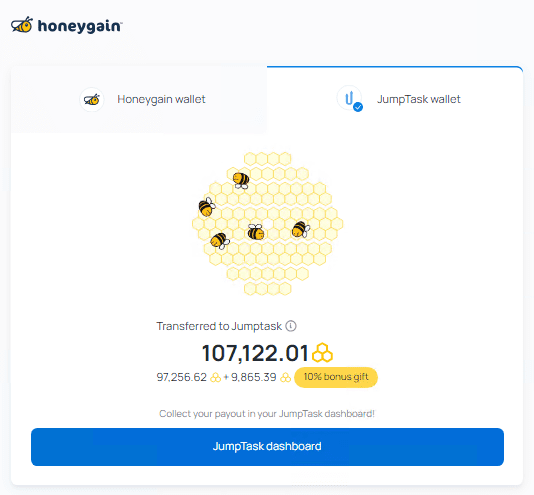Viewport: 534px width, 495px height.
Task: Click the rightmost bee on the honeycomb
Action: pyautogui.click(x=301, y=229)
